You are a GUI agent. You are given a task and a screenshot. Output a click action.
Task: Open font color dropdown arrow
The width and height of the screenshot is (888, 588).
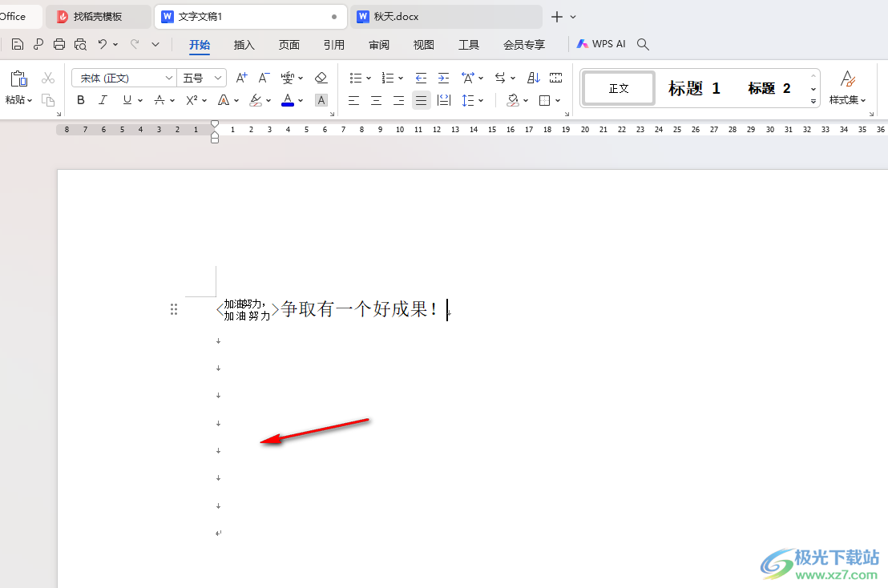[x=301, y=101]
